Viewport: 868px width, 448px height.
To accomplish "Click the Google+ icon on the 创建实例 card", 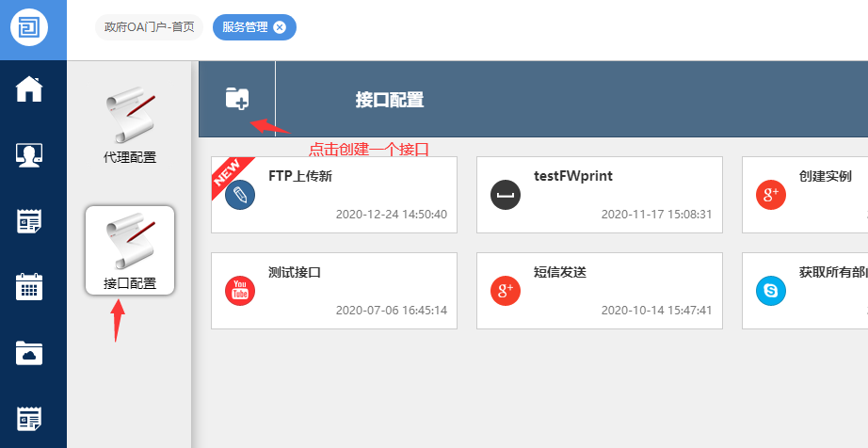I will 771,195.
